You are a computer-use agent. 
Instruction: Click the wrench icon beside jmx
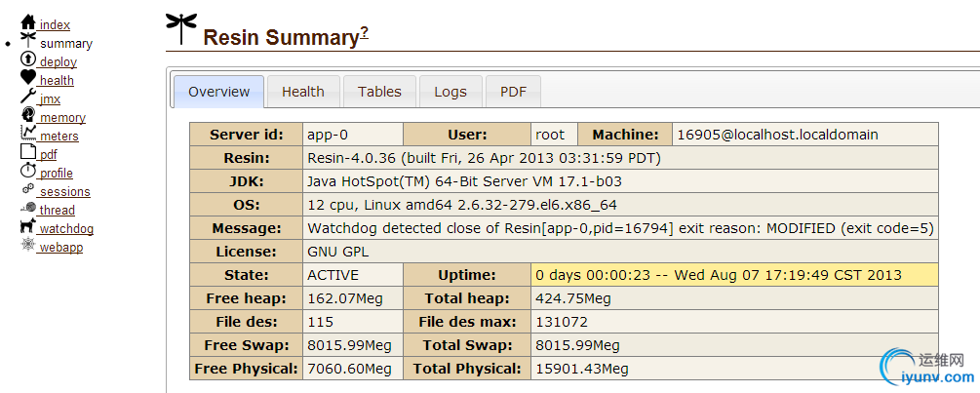pyautogui.click(x=28, y=97)
